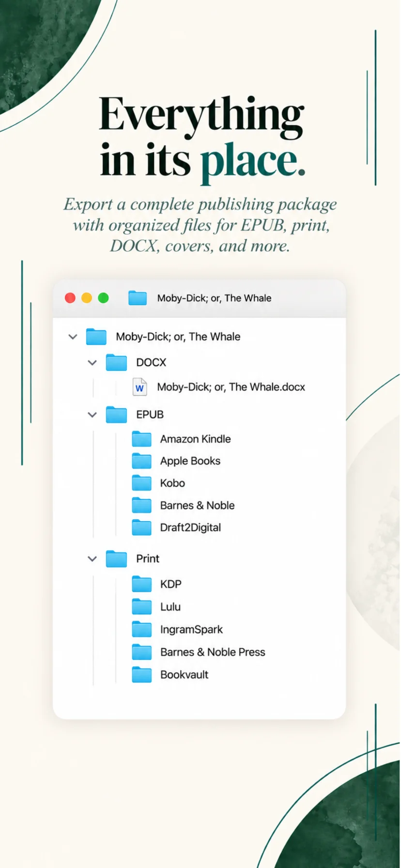Minimize the window with the yellow button
This screenshot has width=401, height=868.
tap(87, 298)
